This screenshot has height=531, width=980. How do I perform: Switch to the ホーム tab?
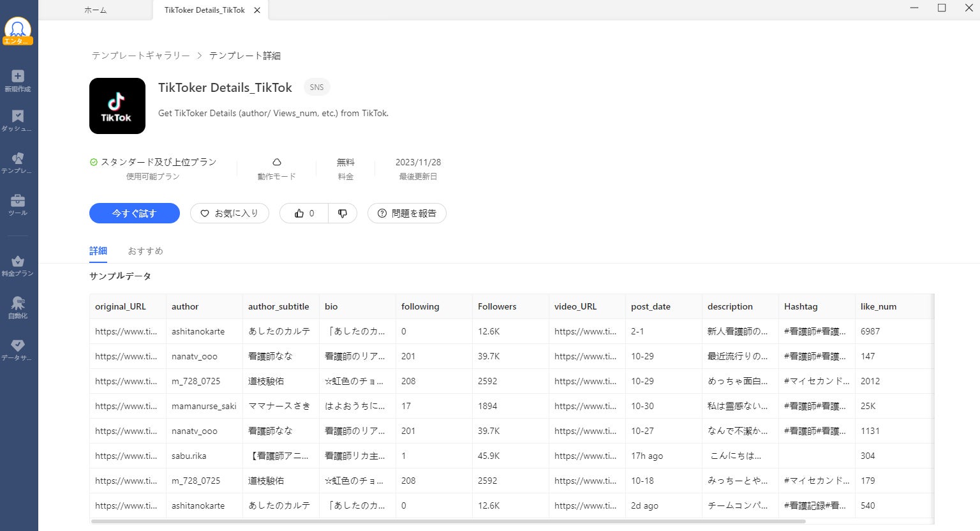coord(96,10)
